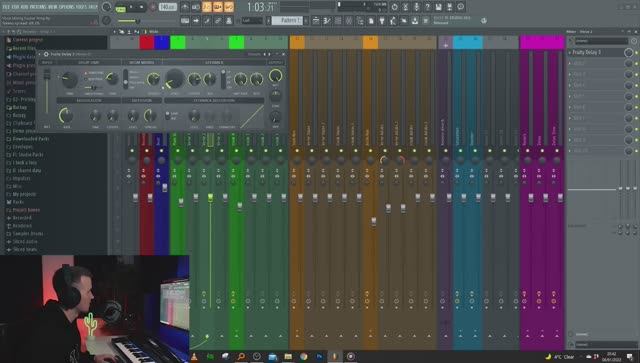
Task: Click the Delay Model mode switch
Action: (126, 79)
